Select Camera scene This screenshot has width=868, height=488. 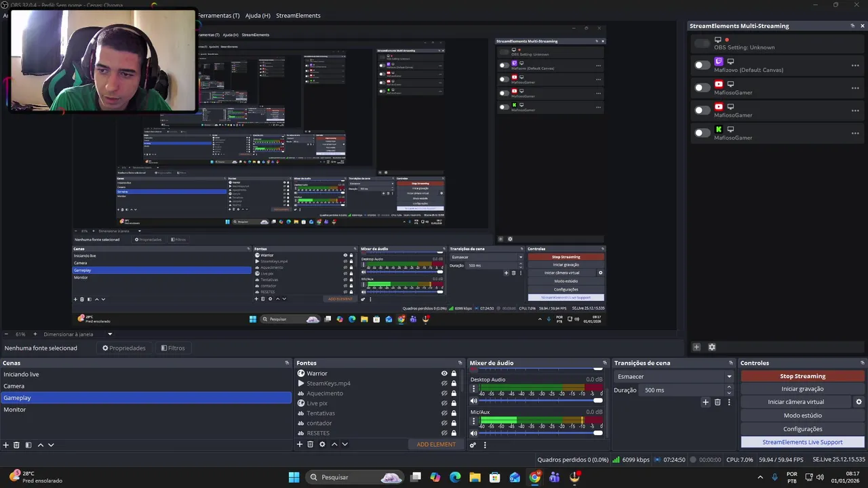pos(146,386)
